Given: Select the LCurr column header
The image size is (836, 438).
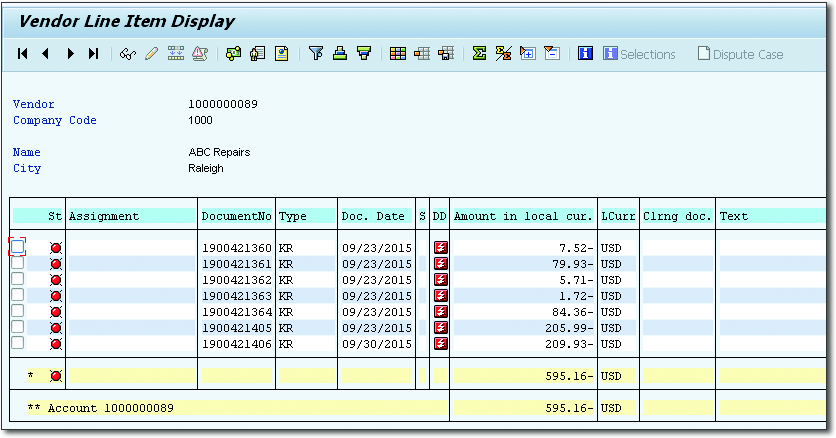Looking at the screenshot, I should 618,216.
